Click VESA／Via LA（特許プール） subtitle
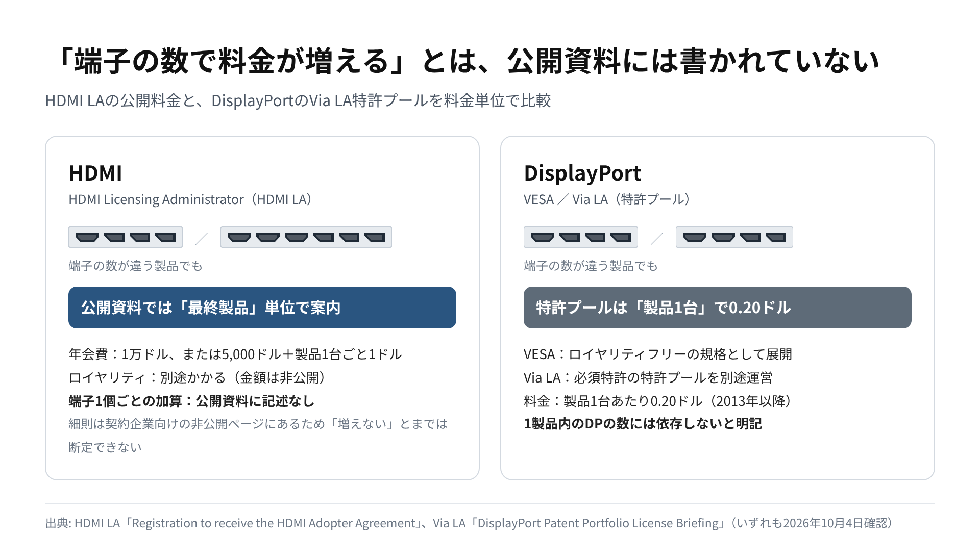980x560 pixels. (x=608, y=199)
